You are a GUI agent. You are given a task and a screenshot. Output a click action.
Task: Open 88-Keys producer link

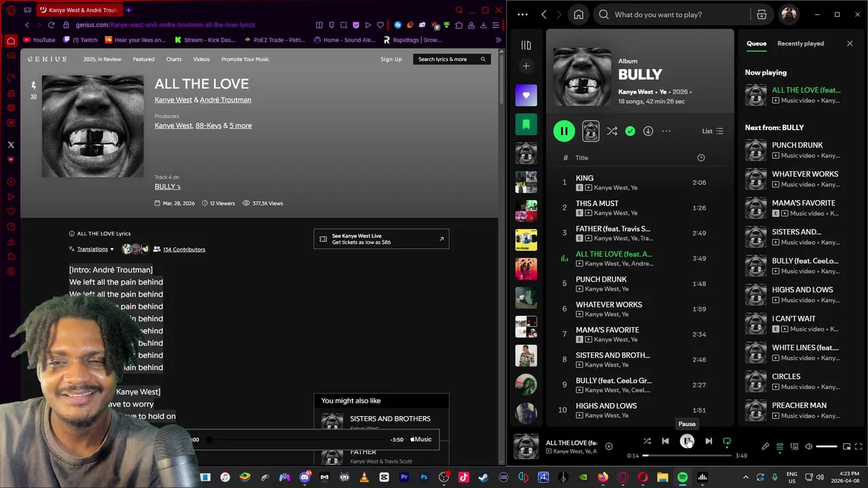(208, 125)
